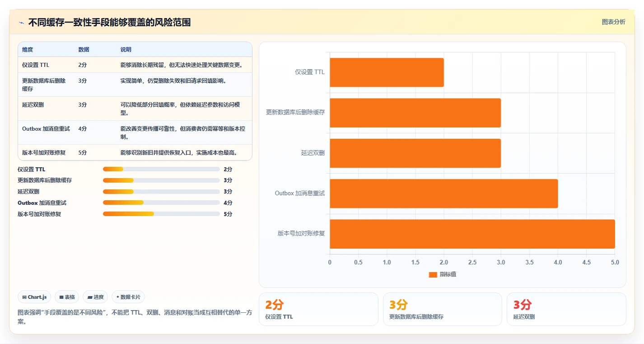Click the 延迟双删 progress bar
Screen dimensions: 644x344
(161, 191)
